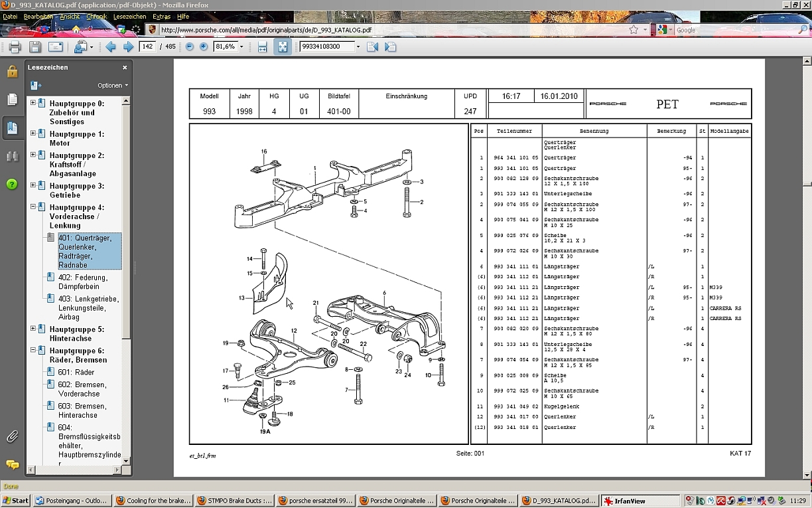Viewport: 812px width, 508px height.
Task: Select bookmark 602: Bremsen, Vorderachse
Action: (82, 389)
